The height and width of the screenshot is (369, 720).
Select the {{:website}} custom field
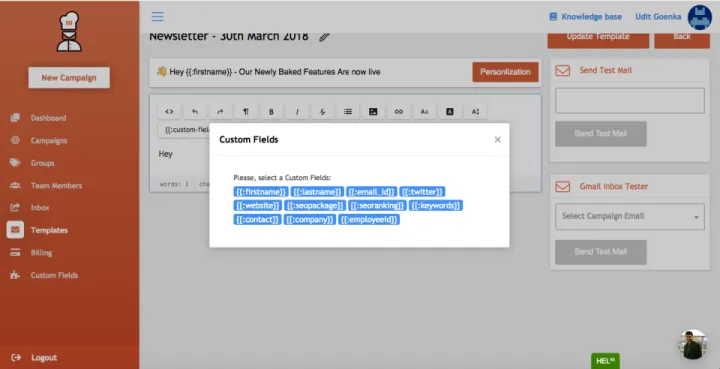click(x=257, y=206)
